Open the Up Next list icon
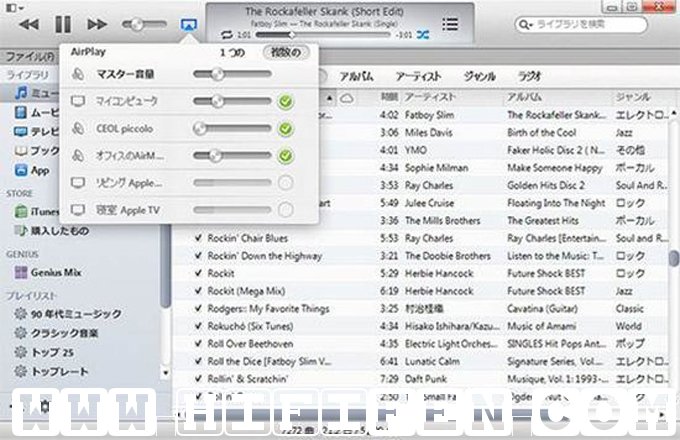This screenshot has width=680, height=440. point(450,24)
